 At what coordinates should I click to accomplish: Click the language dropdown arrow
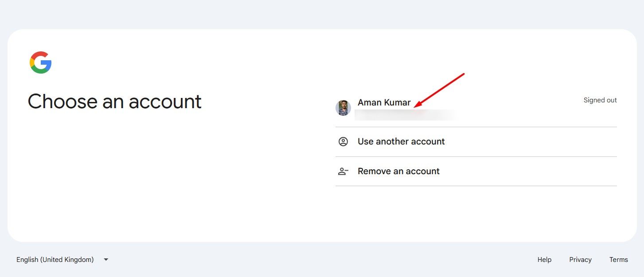click(x=106, y=260)
